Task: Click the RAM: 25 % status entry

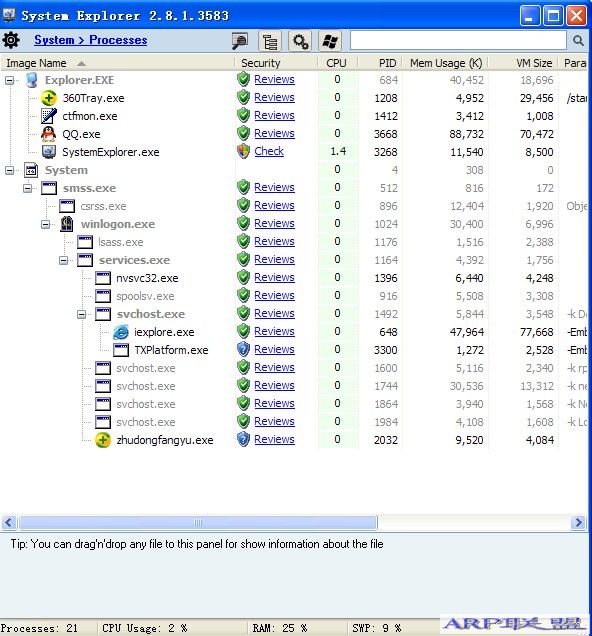Action: tap(280, 628)
